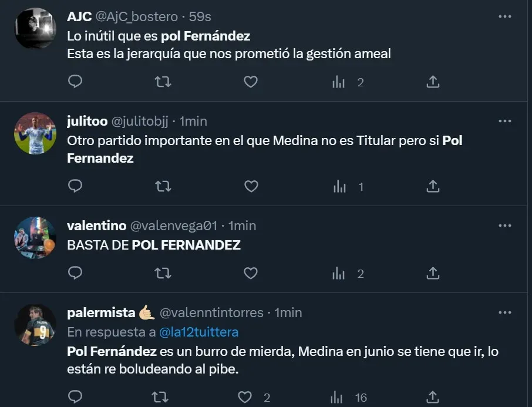Image resolution: width=532 pixels, height=407 pixels.
Task: Like julitoo's tweet about Medina
Action: coord(251,187)
